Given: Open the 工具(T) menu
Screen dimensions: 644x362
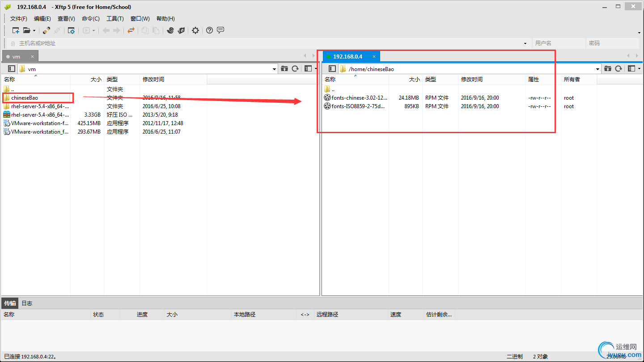Looking at the screenshot, I should pos(115,19).
